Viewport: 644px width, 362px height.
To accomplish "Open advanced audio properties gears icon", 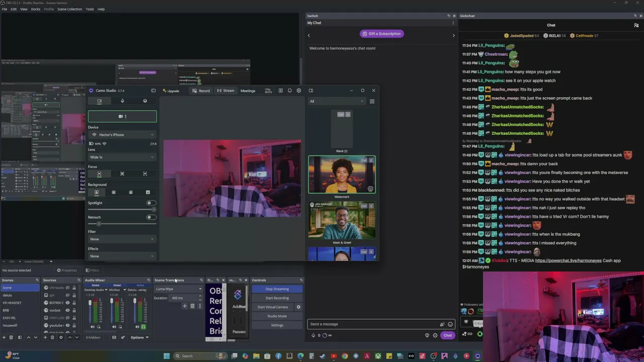I will [122, 337].
